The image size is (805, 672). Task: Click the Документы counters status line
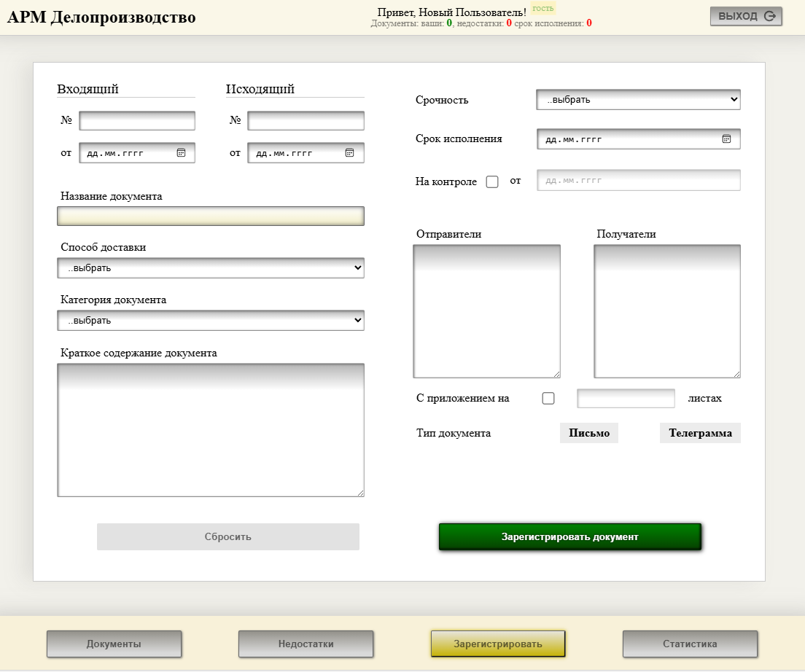point(481,23)
